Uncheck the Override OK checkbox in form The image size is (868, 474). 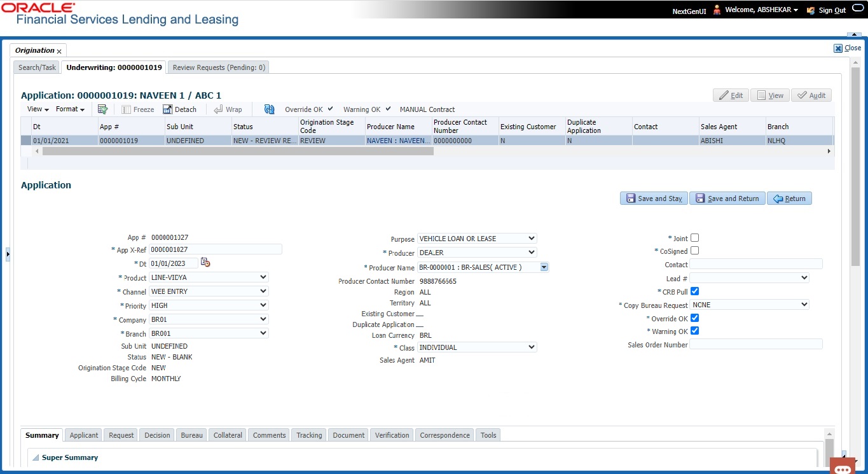click(694, 318)
